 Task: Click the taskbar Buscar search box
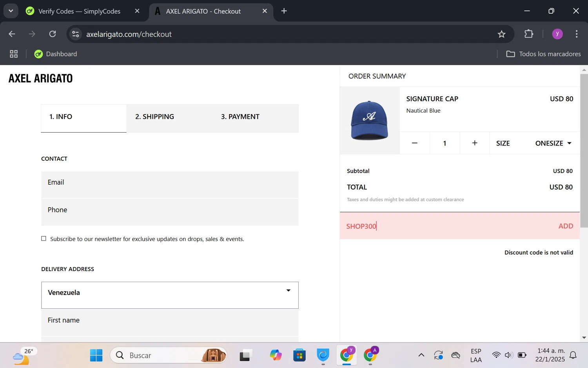[x=169, y=355]
